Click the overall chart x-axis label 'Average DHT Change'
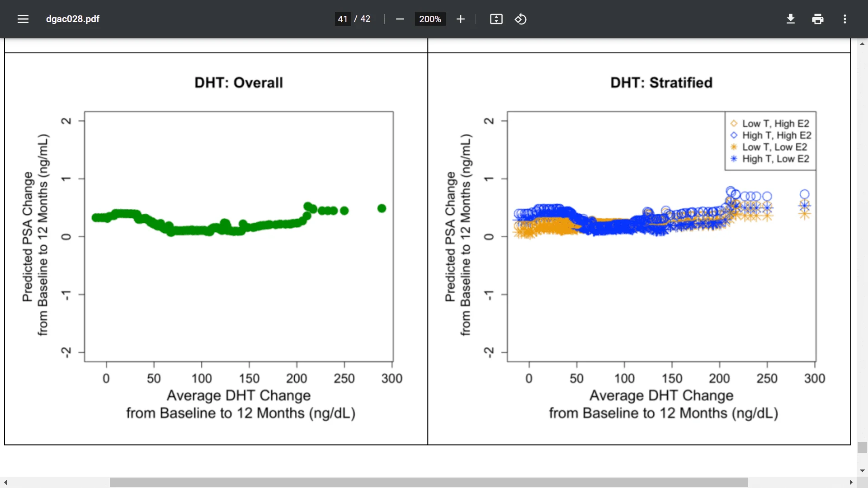The width and height of the screenshot is (868, 488). [239, 395]
